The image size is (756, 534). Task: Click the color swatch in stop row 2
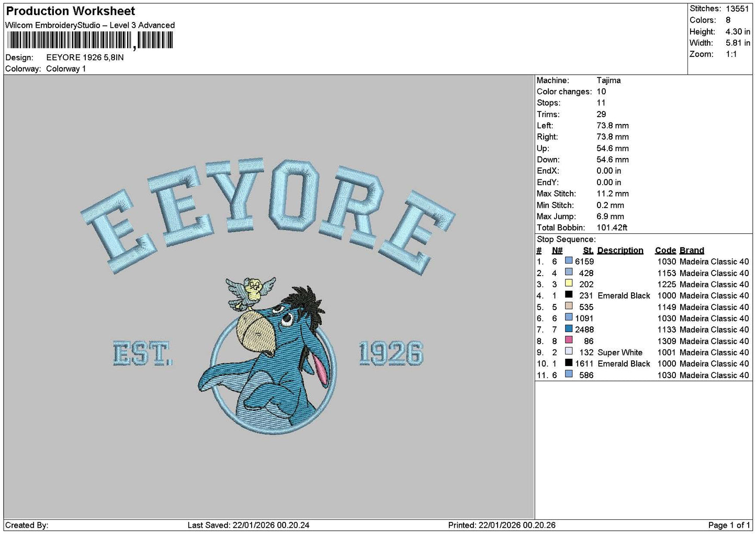[569, 272]
